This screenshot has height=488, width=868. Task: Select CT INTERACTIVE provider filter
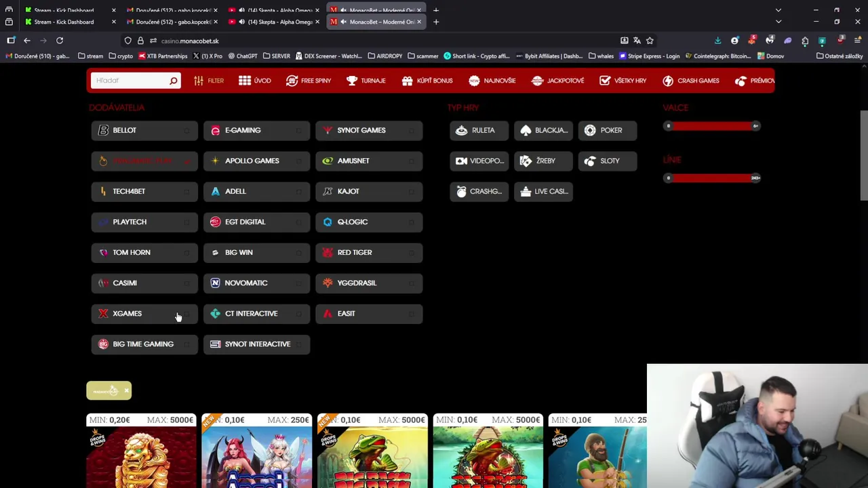(257, 314)
